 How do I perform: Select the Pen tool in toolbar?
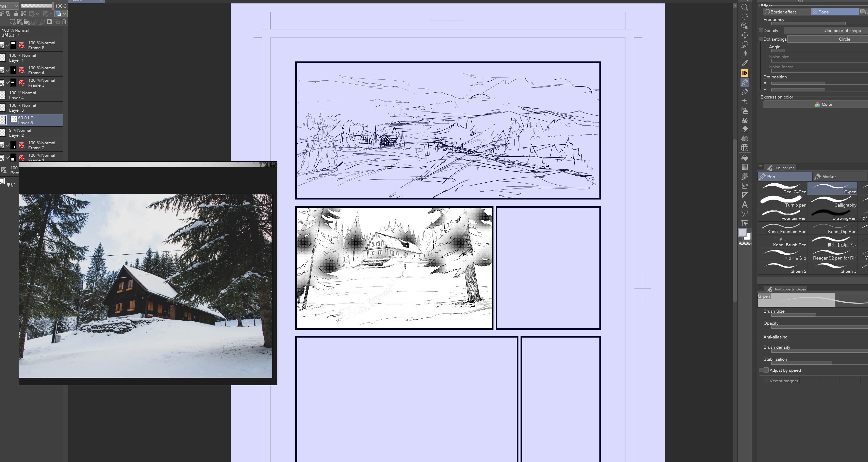tap(745, 83)
